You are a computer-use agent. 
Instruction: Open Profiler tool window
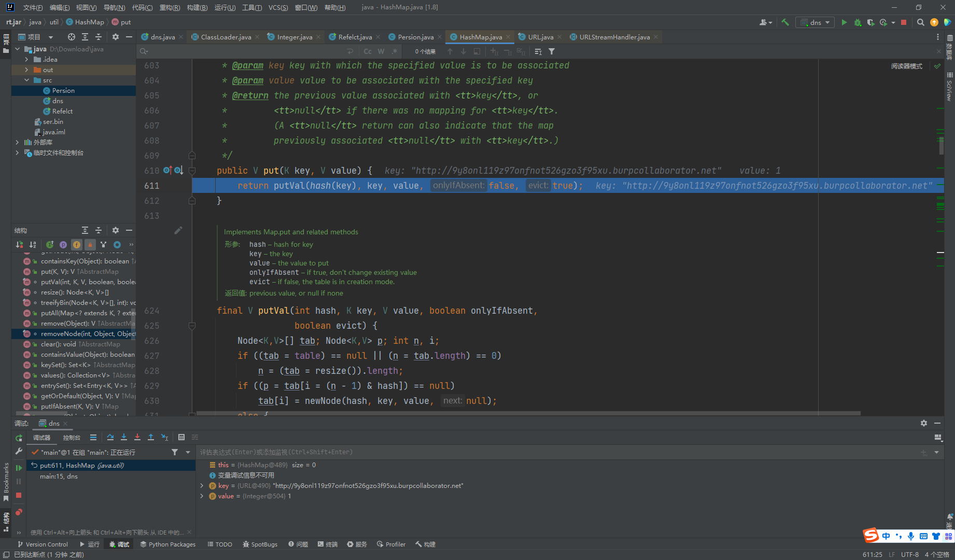click(391, 544)
